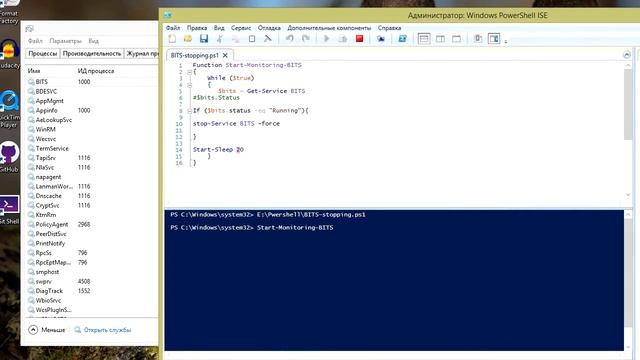Open Журнал tab in Task Manager
The image size is (640, 360).
[141, 53]
